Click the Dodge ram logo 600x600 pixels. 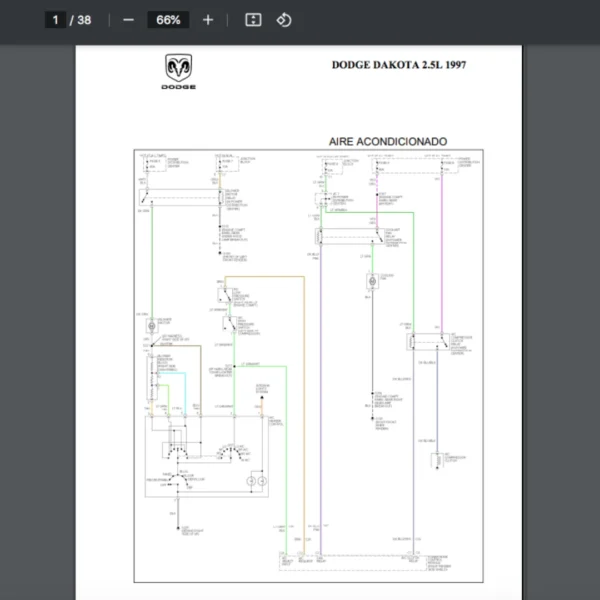(178, 71)
